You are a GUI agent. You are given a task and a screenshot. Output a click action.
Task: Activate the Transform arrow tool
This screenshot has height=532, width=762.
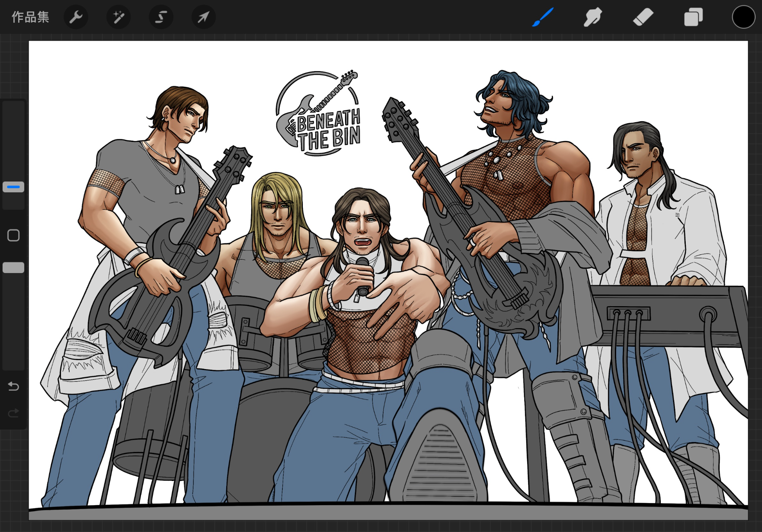tap(204, 17)
